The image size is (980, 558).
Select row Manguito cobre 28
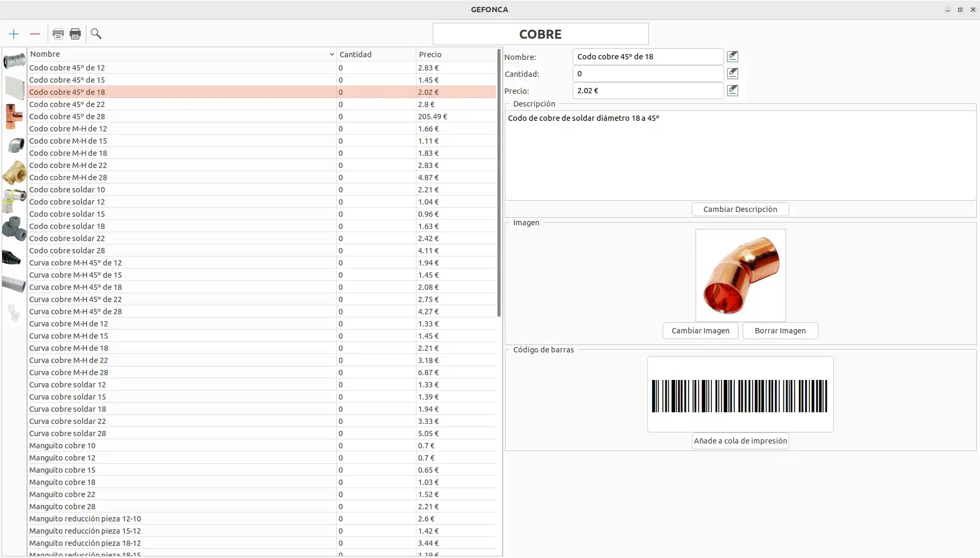coord(262,507)
